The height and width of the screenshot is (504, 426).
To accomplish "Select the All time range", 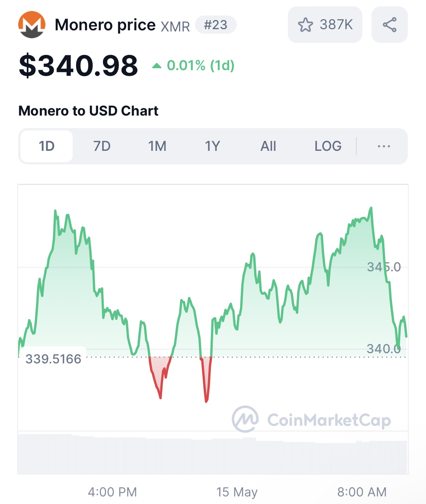I will click(268, 146).
